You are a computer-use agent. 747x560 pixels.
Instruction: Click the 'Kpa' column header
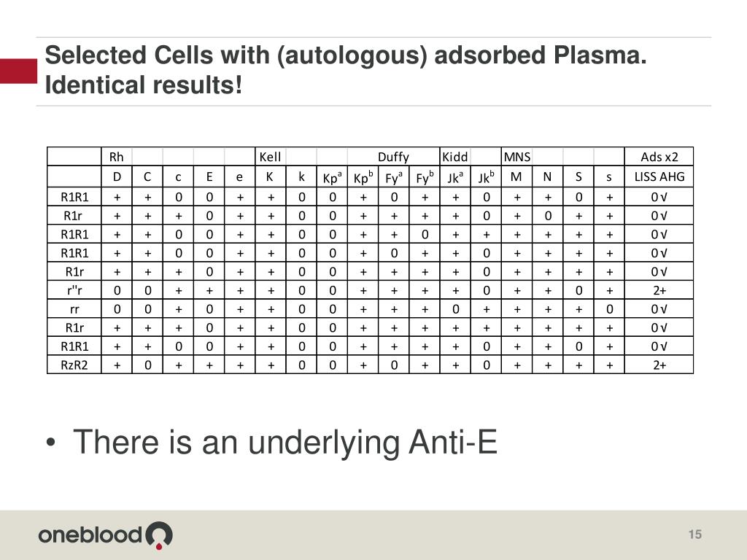pyautogui.click(x=332, y=176)
